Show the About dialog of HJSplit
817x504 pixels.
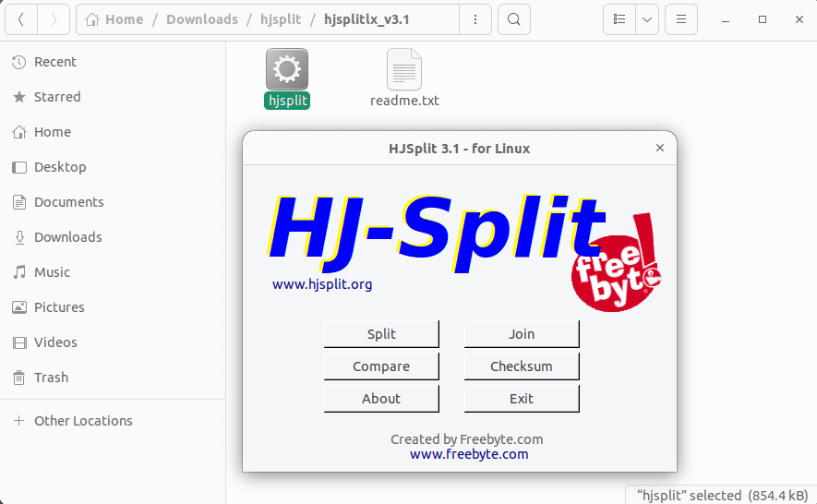[381, 399]
